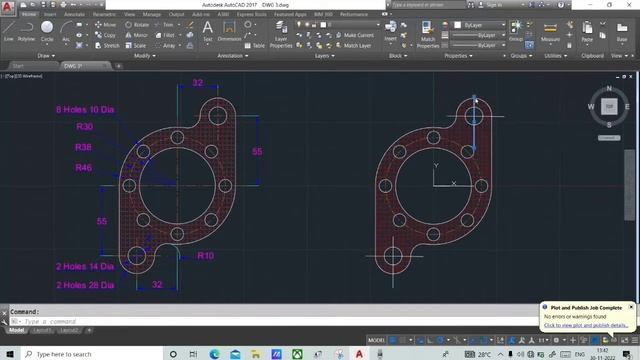Open the Manage ribbon tab
This screenshot has height=360, width=640.
(x=151, y=14)
